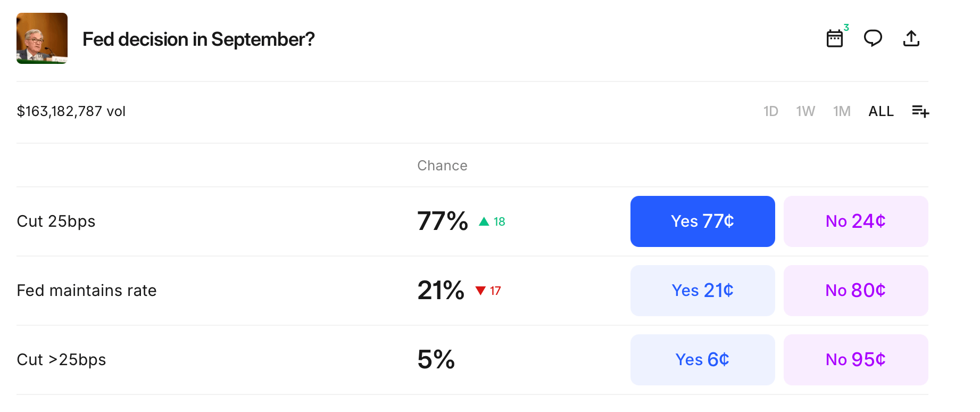The height and width of the screenshot is (412, 980).
Task: Choose Yes 6¢ for Cut >25bps
Action: 702,360
